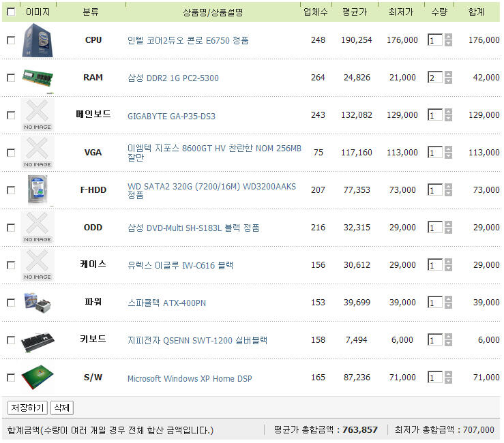This screenshot has height=443, width=504.
Task: Open the keyboard product thumbnail
Action: pos(38,342)
